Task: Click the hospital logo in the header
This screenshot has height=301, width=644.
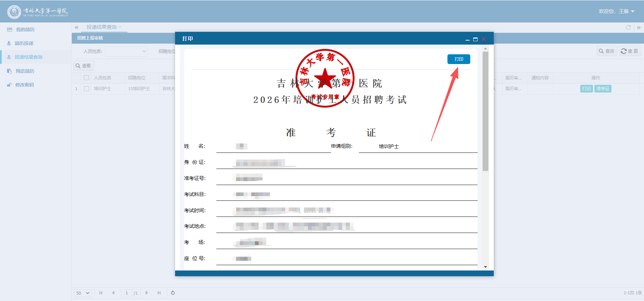Action: pyautogui.click(x=38, y=12)
